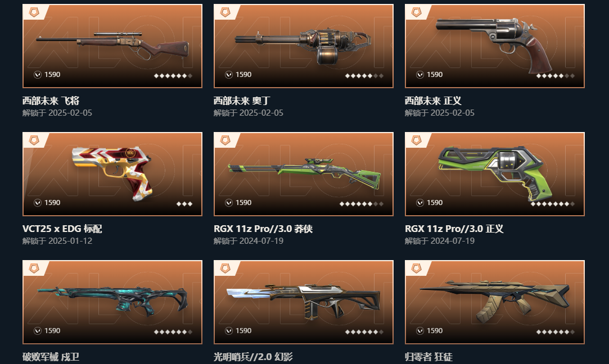Click the corner badge icon on 西部未来 飞将 card
The image size is (609, 364).
(34, 12)
